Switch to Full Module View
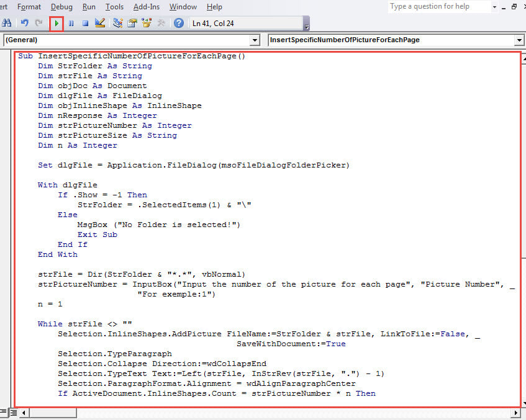The height and width of the screenshot is (420, 526). [x=13, y=413]
